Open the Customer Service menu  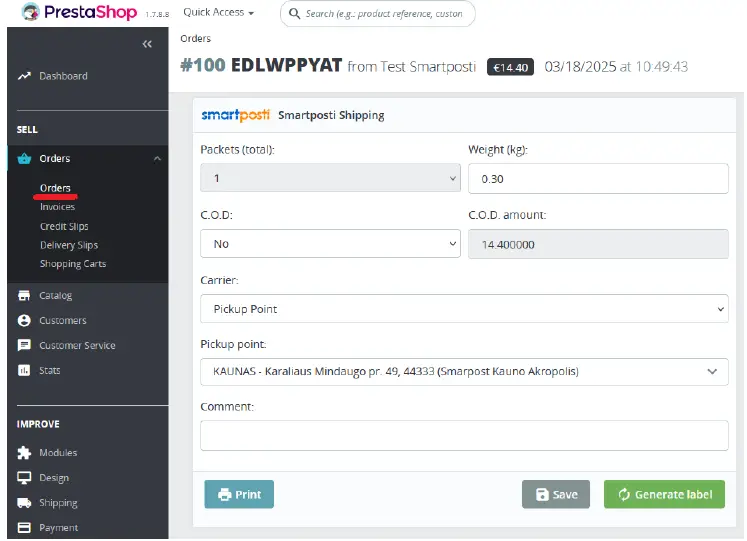77,345
